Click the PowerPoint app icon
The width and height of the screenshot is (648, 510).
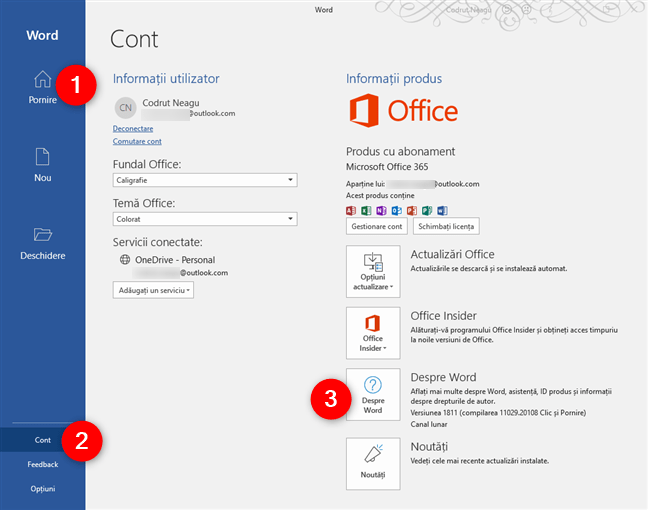(x=412, y=211)
